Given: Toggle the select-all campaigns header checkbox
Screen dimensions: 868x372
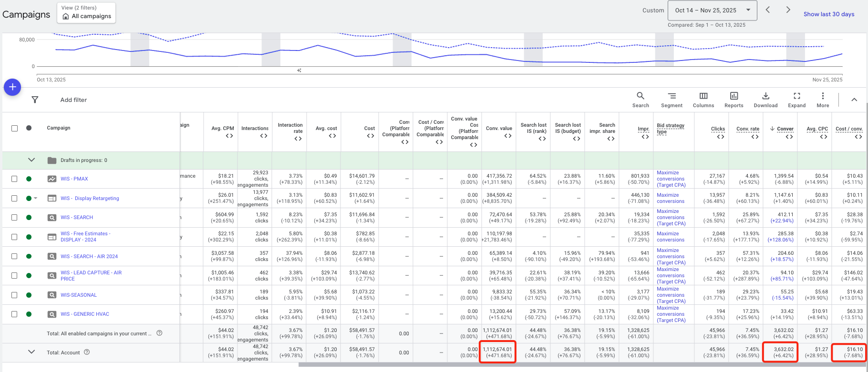Looking at the screenshot, I should [14, 128].
